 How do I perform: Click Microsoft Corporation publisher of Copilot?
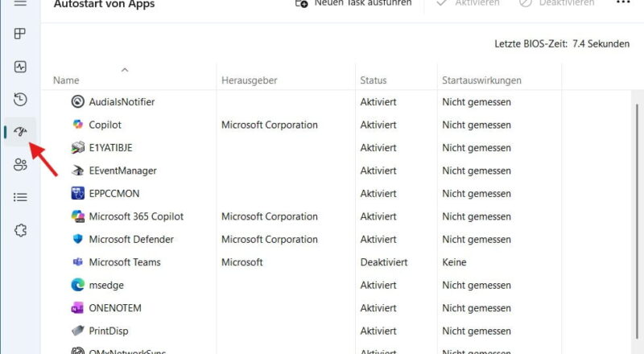click(270, 125)
